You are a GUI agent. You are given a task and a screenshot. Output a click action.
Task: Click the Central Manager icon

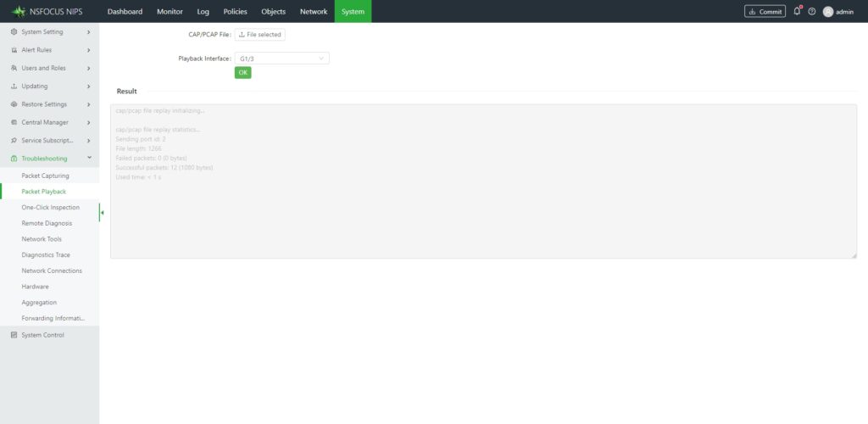14,122
